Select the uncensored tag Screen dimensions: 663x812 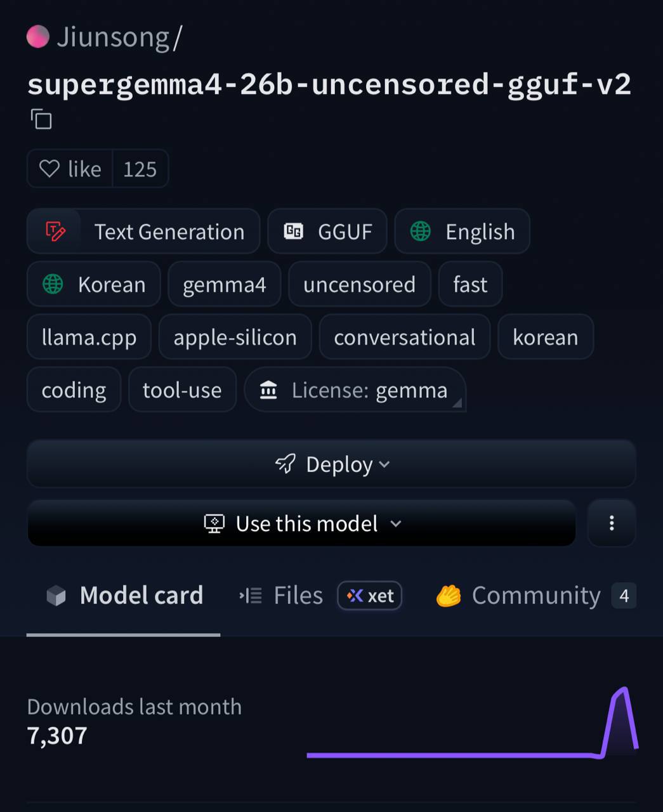click(359, 284)
